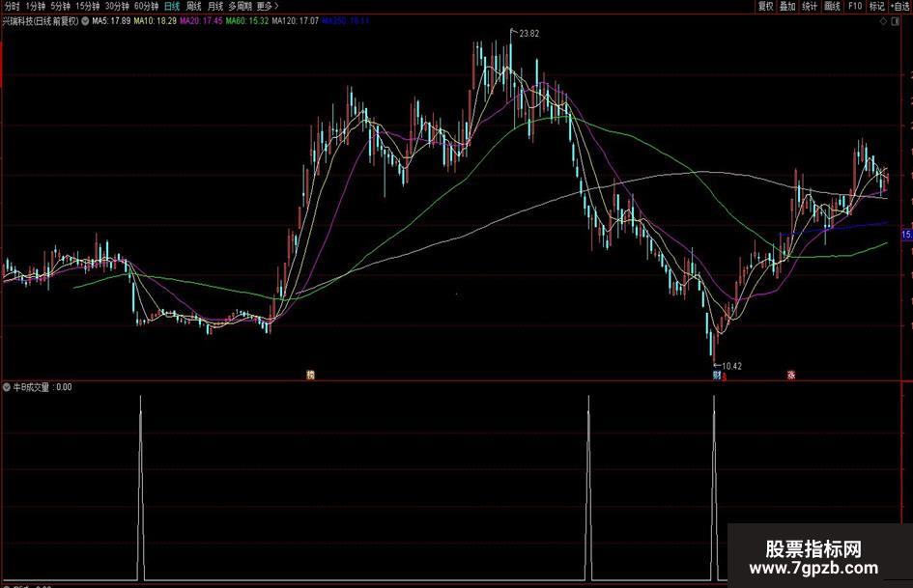Viewport: 913px width, 588px height.
Task: Open the 统计 statistics tool
Action: point(810,7)
